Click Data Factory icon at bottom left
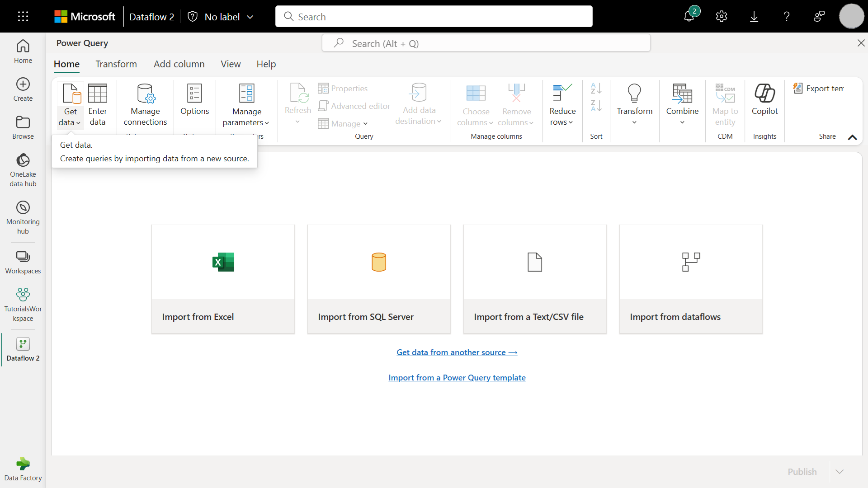 coord(23,469)
